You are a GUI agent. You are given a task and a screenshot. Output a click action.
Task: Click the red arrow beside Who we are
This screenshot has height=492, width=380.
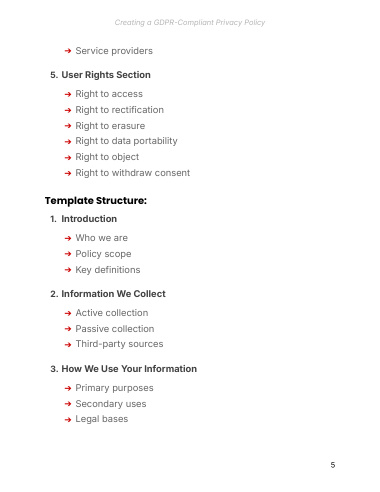pos(68,238)
